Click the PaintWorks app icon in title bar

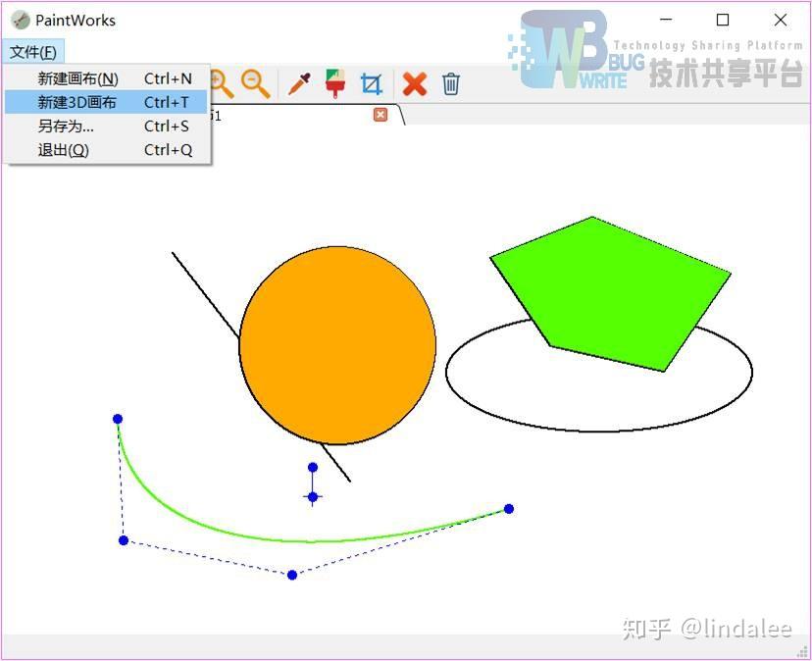[21, 20]
